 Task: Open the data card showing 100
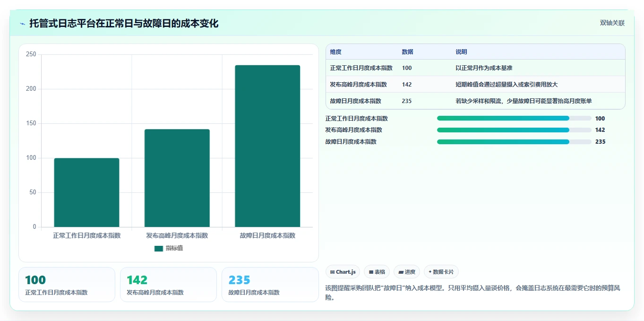(x=67, y=285)
